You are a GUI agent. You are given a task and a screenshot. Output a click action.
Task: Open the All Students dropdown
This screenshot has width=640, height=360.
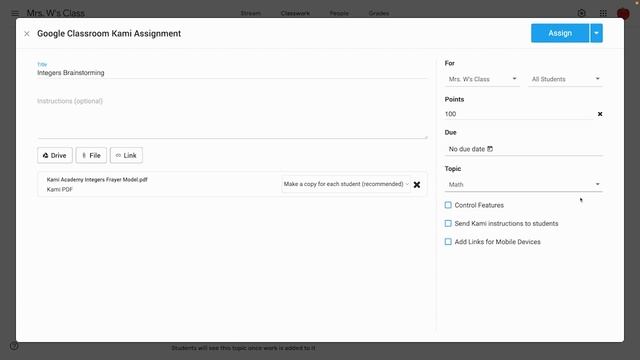coord(565,79)
